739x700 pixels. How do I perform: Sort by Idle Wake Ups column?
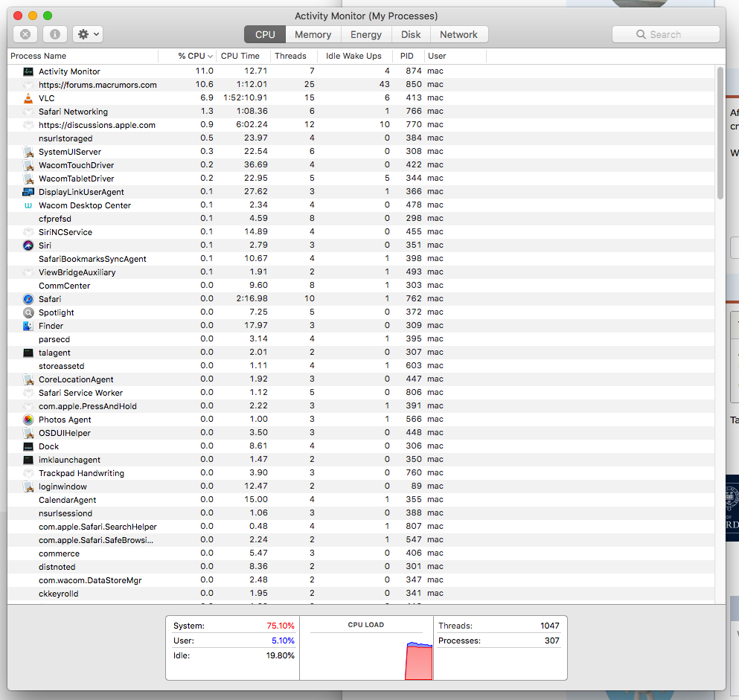point(356,56)
